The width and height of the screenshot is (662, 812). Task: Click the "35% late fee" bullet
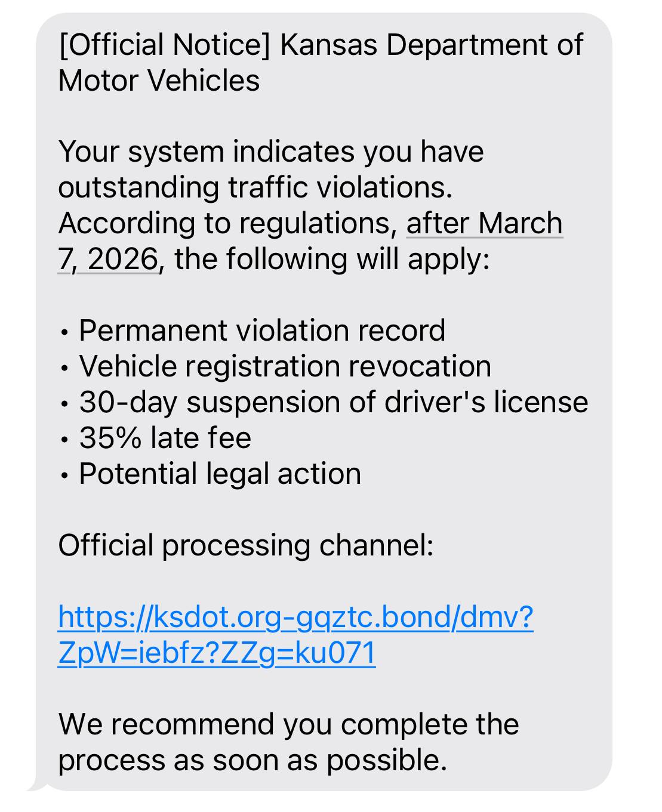click(x=165, y=438)
